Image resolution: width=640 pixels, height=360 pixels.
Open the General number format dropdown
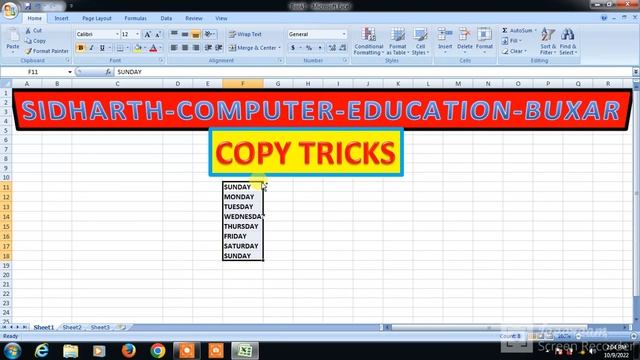344,34
